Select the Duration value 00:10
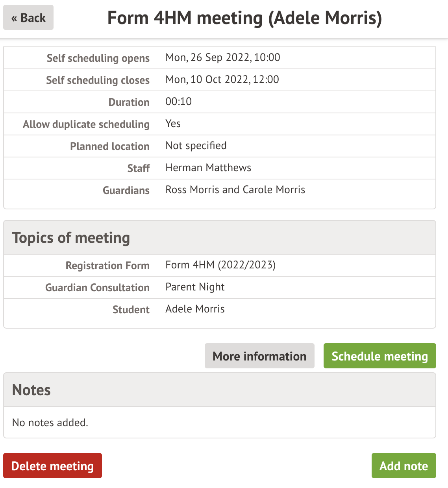 point(178,102)
